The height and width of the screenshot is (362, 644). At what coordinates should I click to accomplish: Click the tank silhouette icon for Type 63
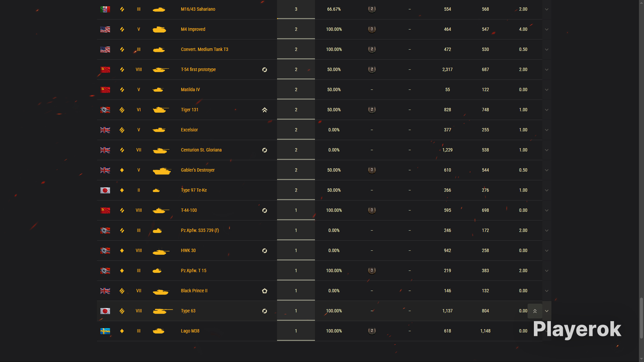(163, 311)
